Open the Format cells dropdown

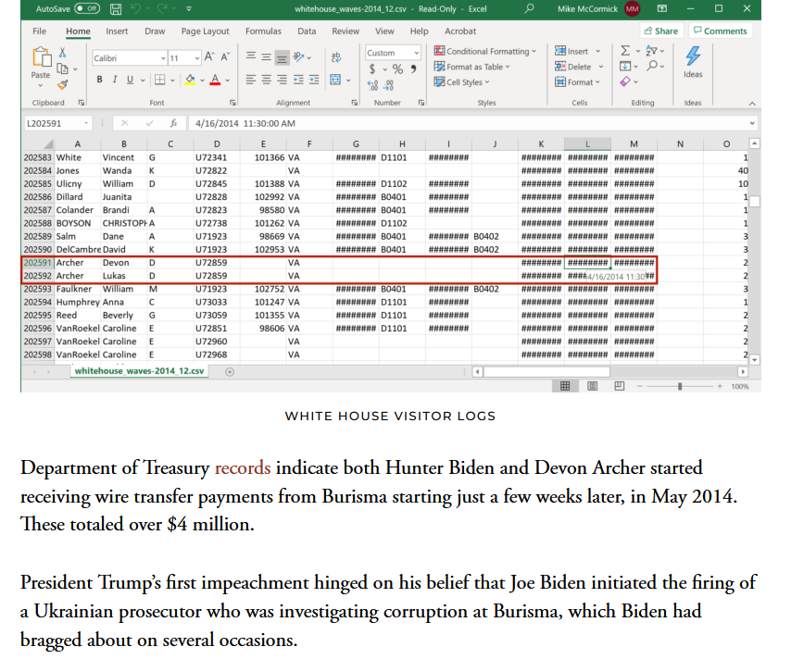point(578,82)
